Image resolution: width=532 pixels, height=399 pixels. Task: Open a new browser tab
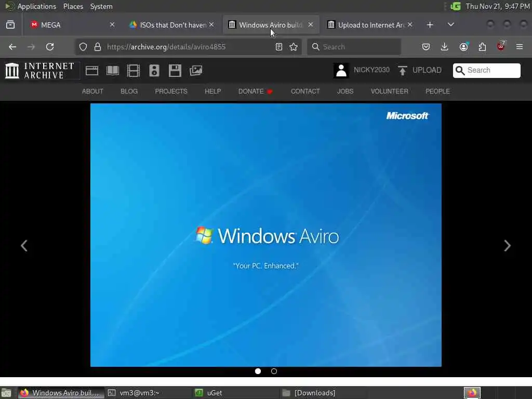pos(430,25)
